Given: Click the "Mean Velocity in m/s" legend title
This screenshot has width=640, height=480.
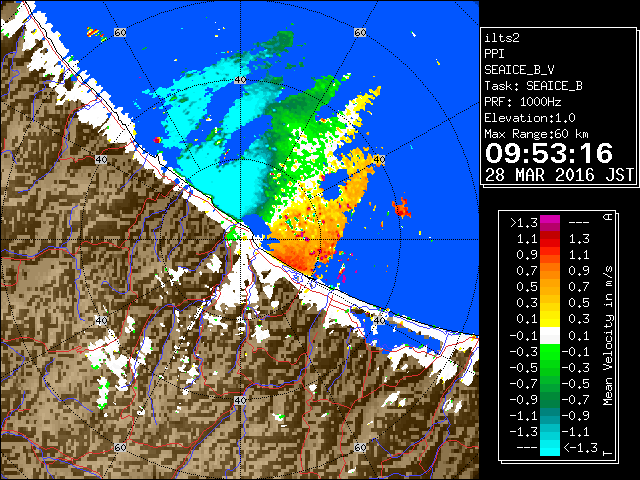Looking at the screenshot, I should 608,336.
